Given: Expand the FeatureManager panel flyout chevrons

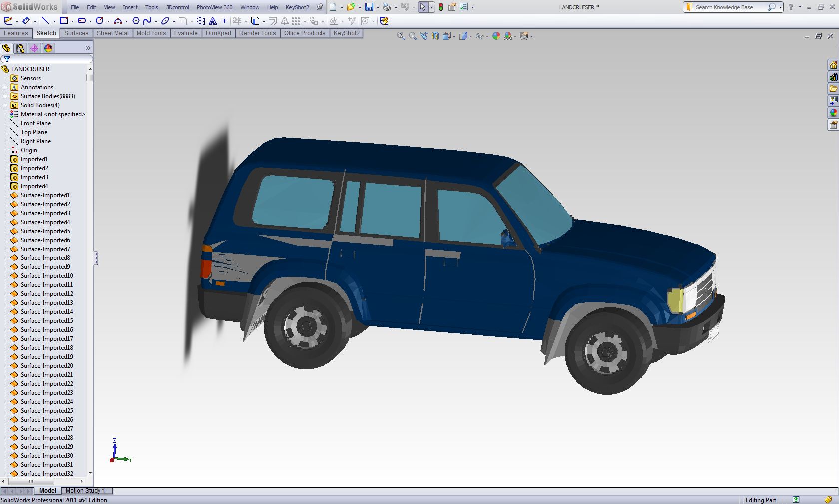Looking at the screenshot, I should [88, 48].
